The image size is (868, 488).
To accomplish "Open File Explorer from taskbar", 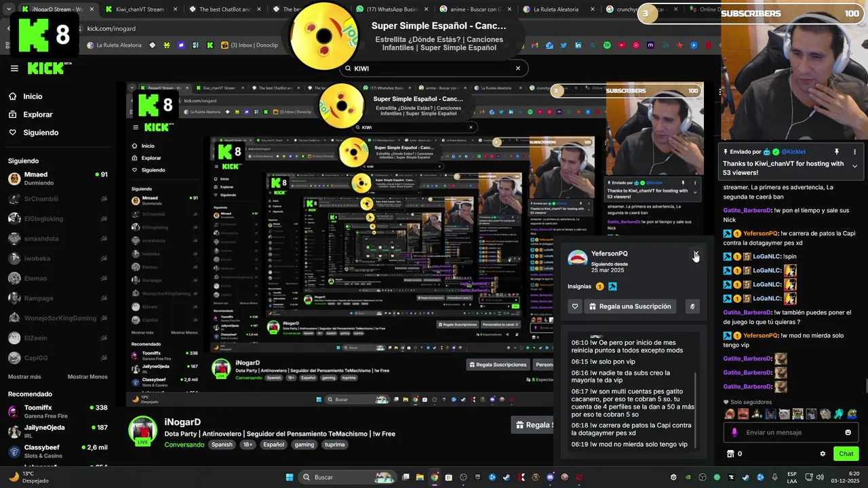I will [x=420, y=477].
